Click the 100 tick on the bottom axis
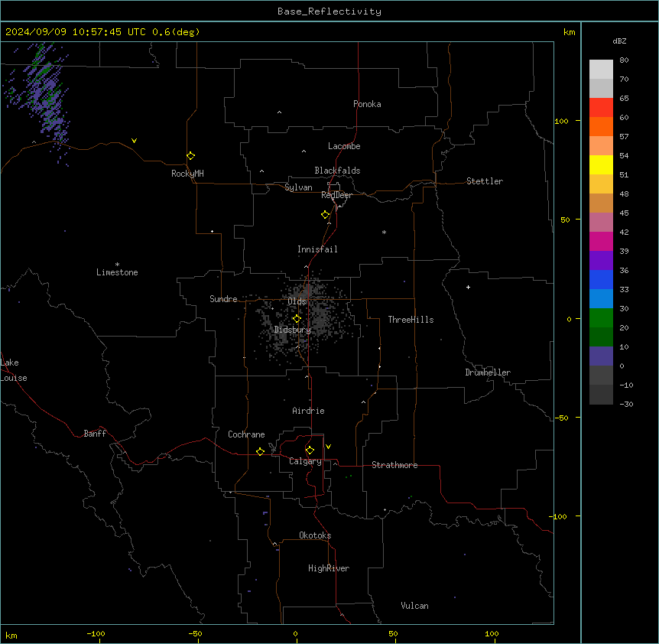 click(492, 633)
